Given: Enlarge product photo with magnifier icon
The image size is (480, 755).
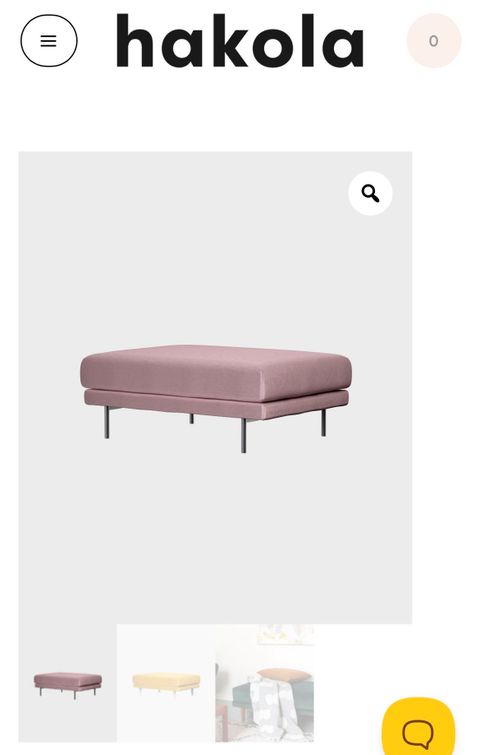Looking at the screenshot, I should (370, 193).
